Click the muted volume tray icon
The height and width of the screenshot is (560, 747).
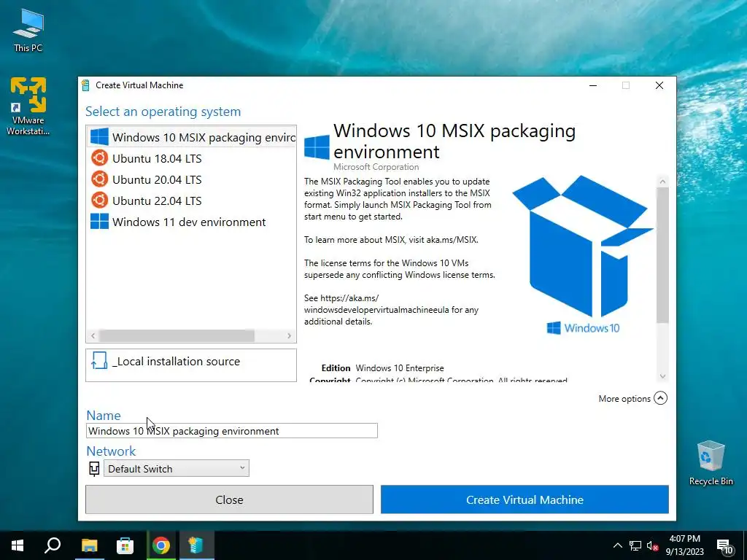[653, 545]
